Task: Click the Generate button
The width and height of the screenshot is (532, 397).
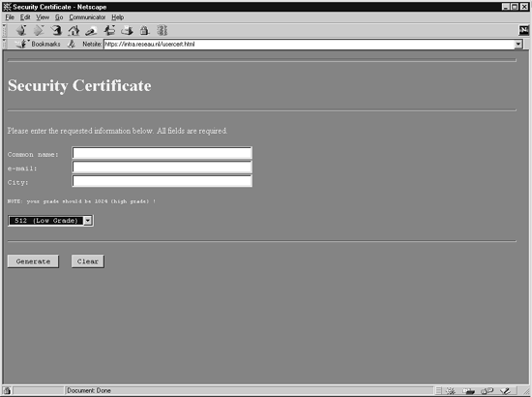Action: point(33,261)
